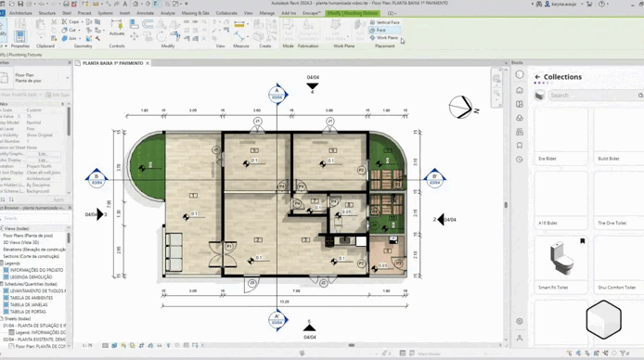Open the home icon in Blocks sidebar
This screenshot has height=360, width=644.
tap(520, 90)
